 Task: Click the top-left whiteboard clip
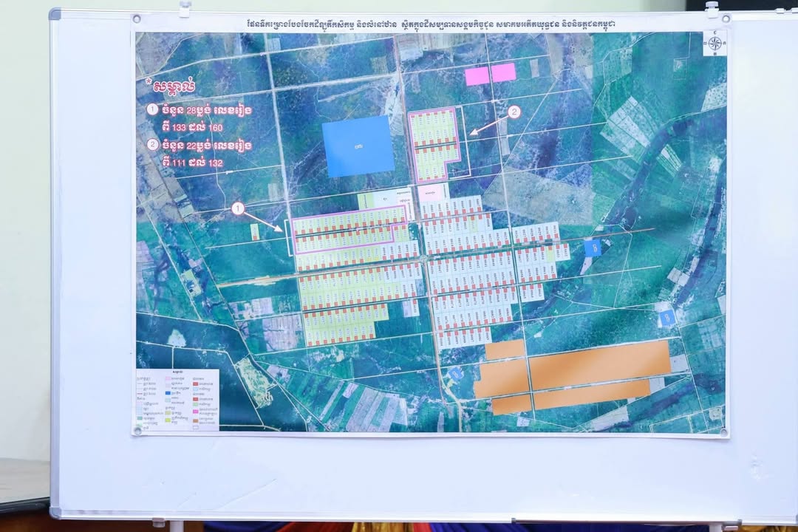pos(185,9)
